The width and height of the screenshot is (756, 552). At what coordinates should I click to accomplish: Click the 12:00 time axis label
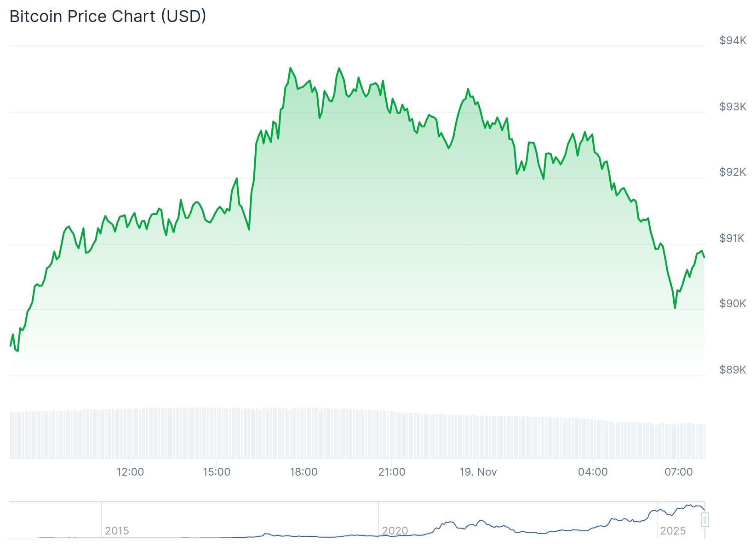tap(130, 472)
